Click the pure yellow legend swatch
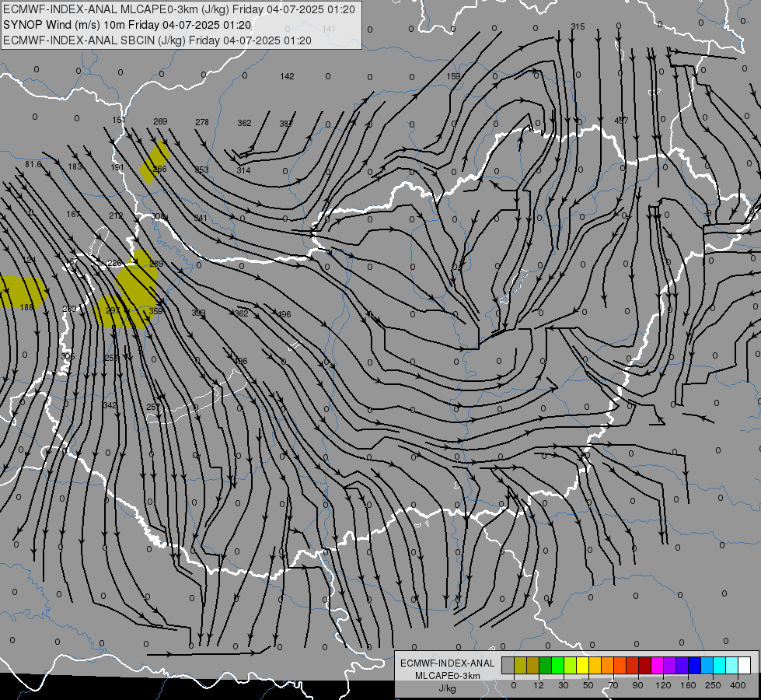This screenshot has width=761, height=700. (582, 665)
